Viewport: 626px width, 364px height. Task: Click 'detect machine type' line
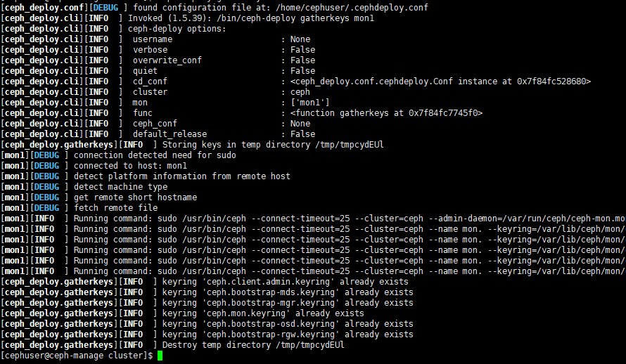tap(120, 187)
